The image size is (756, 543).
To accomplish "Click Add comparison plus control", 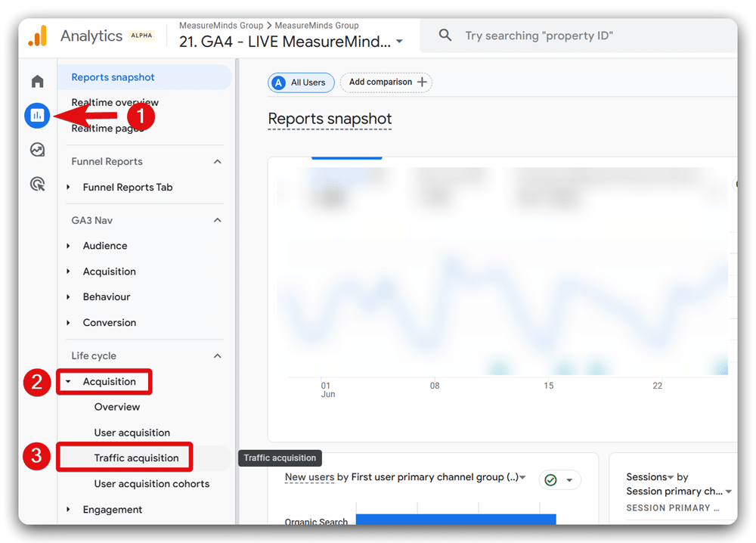I will coord(386,82).
